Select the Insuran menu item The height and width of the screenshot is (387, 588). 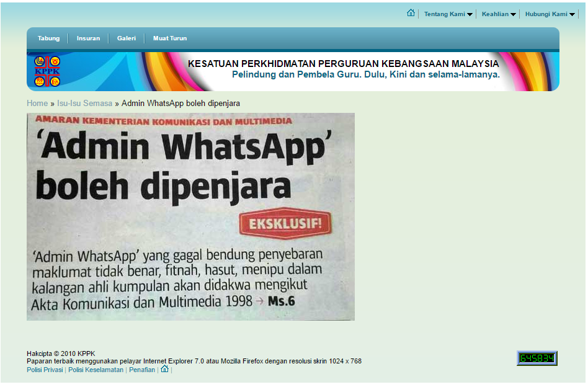tap(88, 38)
